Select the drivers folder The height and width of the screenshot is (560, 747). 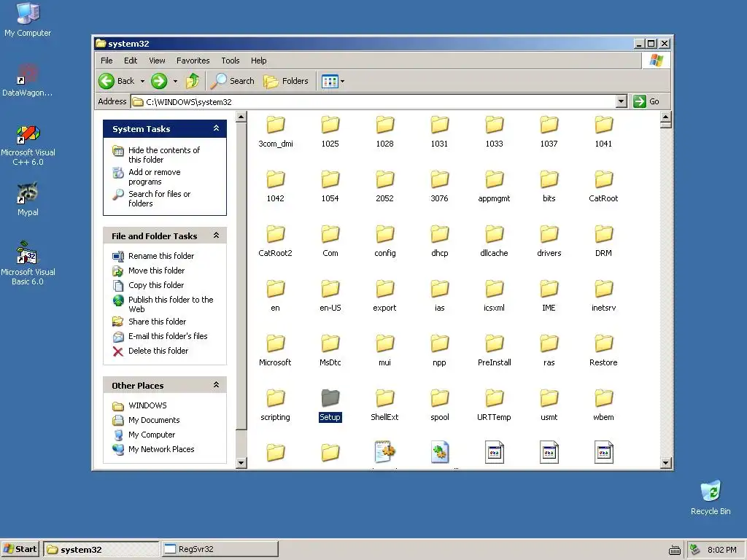(x=549, y=241)
